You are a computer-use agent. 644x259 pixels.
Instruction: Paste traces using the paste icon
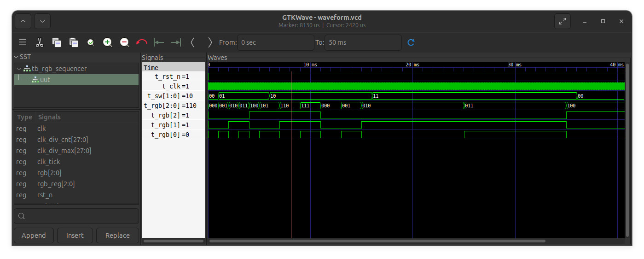[74, 42]
